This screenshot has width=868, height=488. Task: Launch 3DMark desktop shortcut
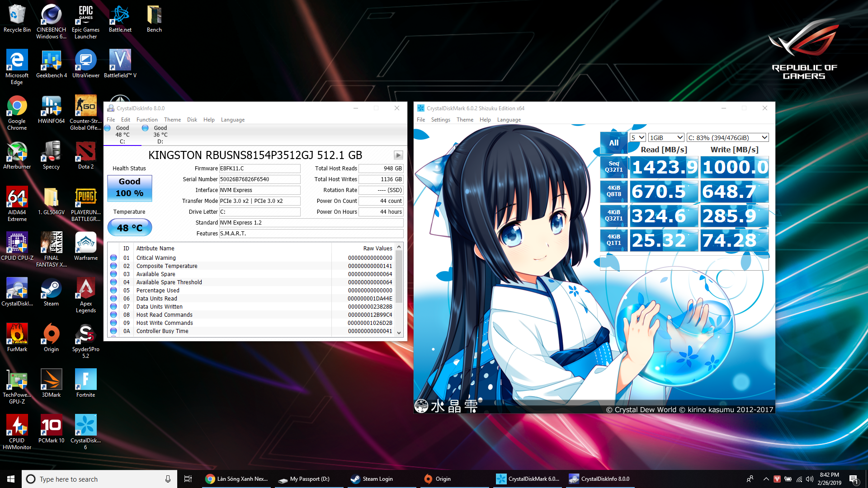[x=51, y=383]
